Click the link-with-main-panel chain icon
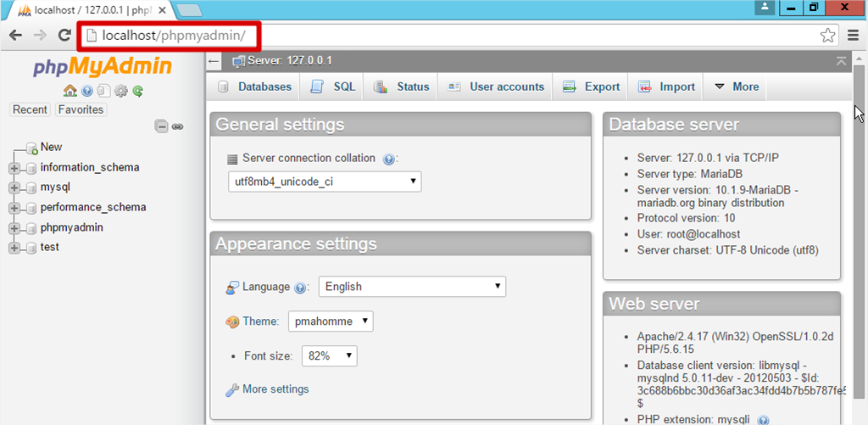868x425 pixels. point(177,126)
